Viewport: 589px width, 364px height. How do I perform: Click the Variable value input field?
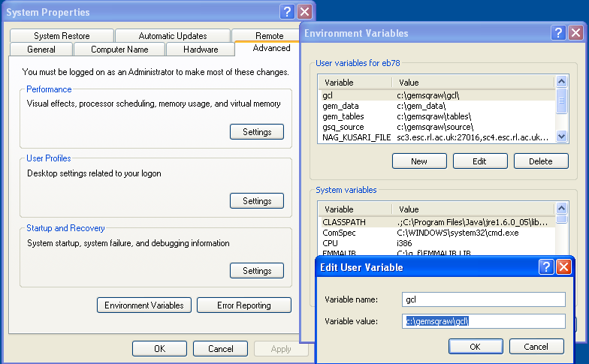click(484, 321)
